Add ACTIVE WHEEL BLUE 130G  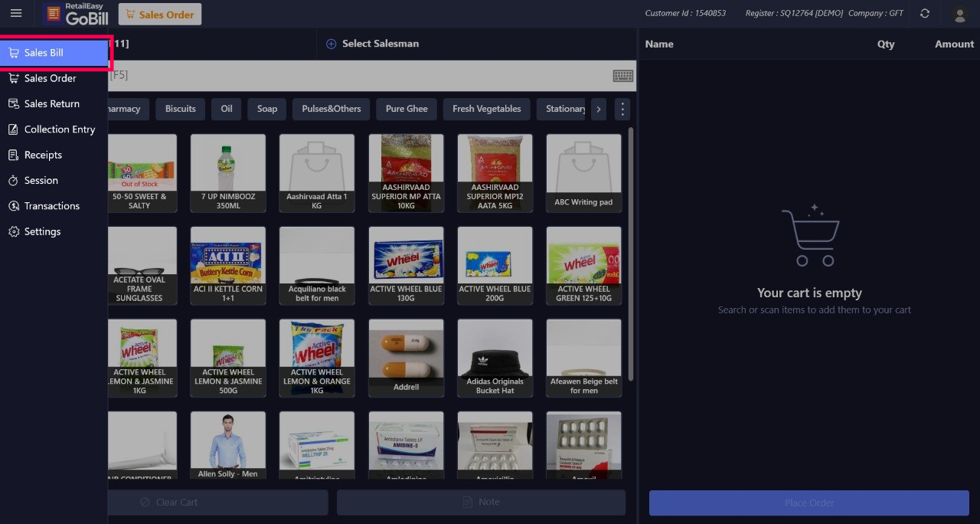pyautogui.click(x=406, y=266)
